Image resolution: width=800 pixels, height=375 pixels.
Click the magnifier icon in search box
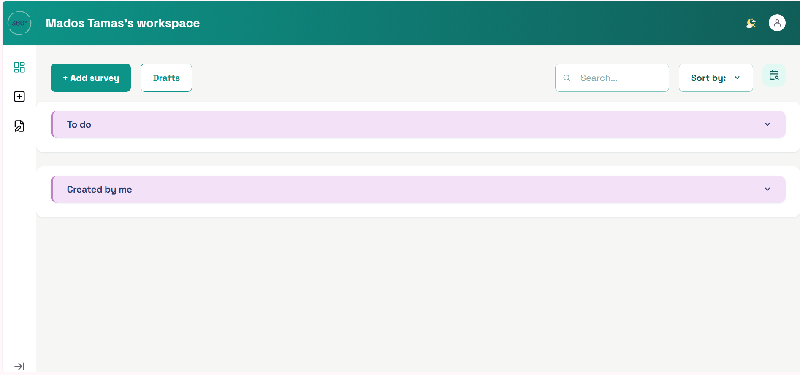pos(566,78)
